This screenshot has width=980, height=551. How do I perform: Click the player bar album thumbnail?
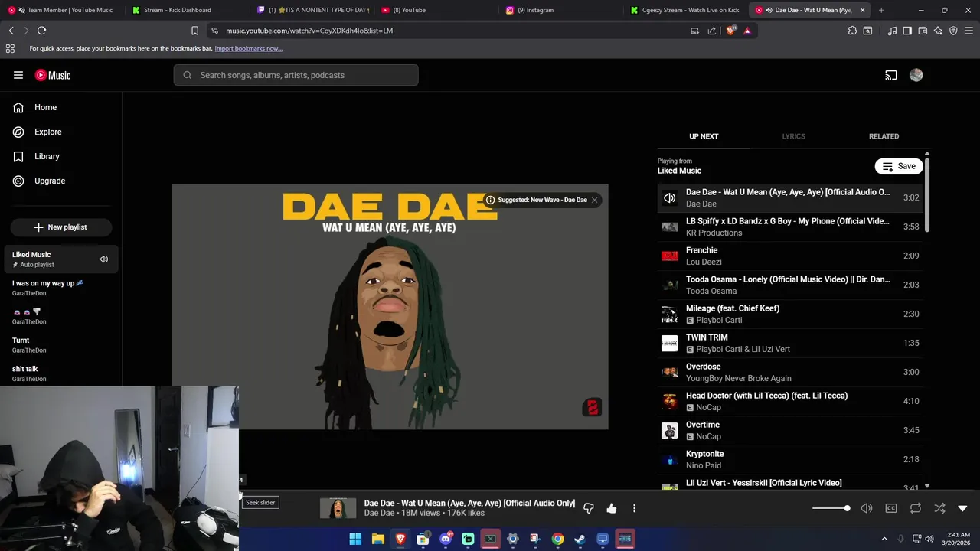[338, 508]
